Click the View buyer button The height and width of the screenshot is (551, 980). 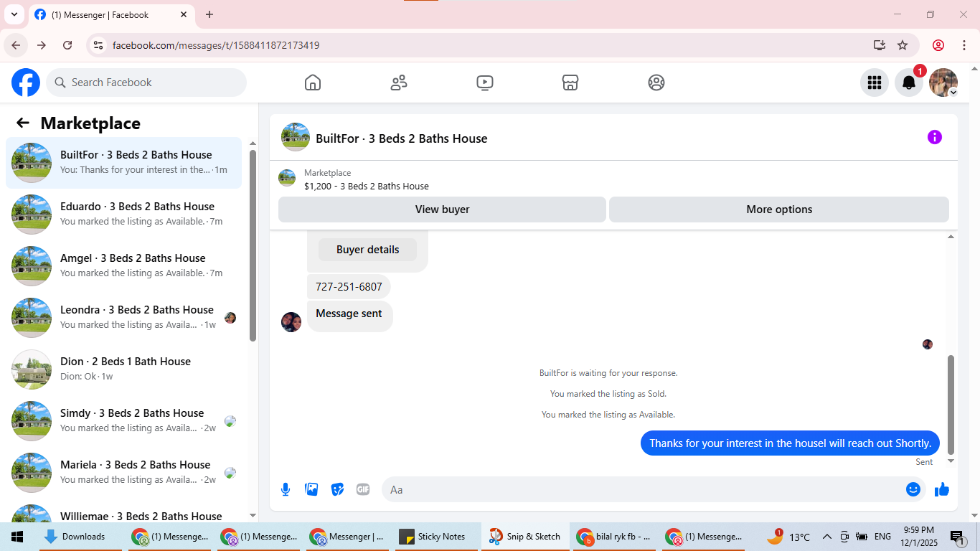coord(442,209)
